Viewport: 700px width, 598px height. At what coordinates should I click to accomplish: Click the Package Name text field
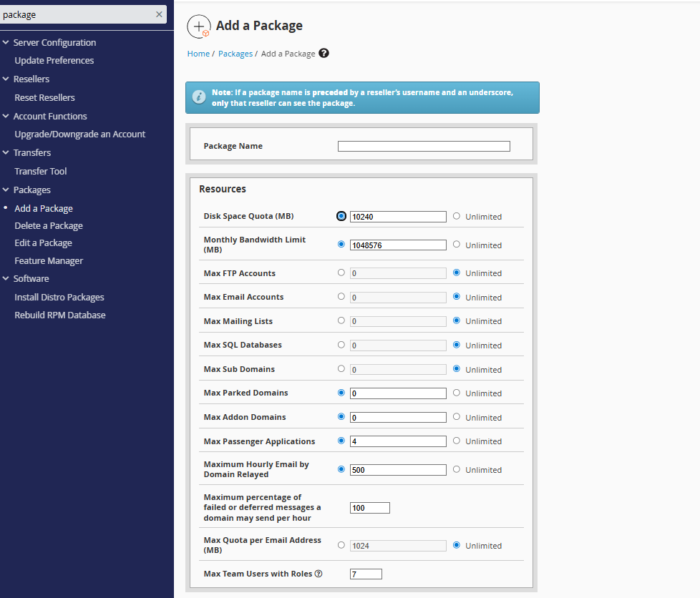(x=424, y=147)
